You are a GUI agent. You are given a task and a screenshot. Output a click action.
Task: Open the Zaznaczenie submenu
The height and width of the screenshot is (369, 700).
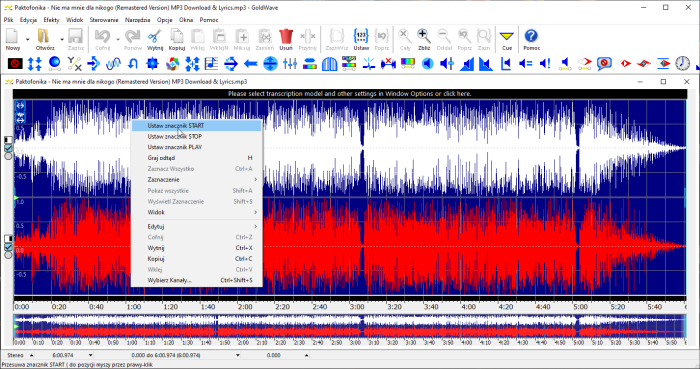(x=196, y=179)
